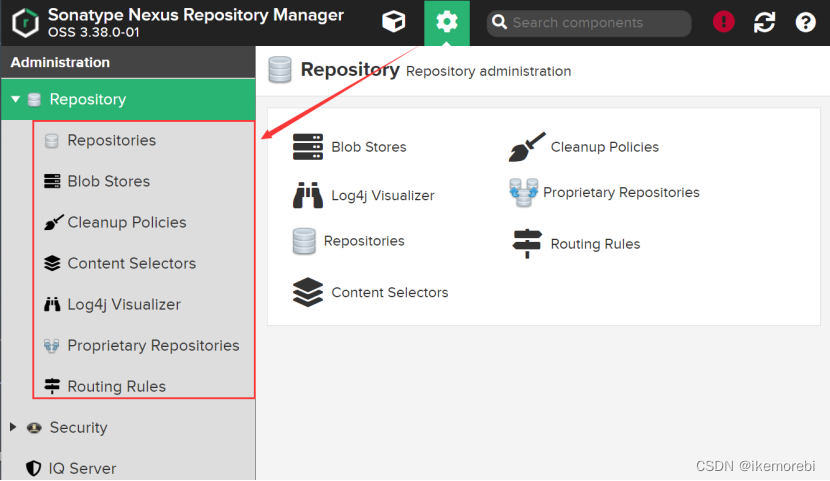Click the main panel Cleanup Policies broom icon
The height and width of the screenshot is (481, 830).
tap(527, 147)
